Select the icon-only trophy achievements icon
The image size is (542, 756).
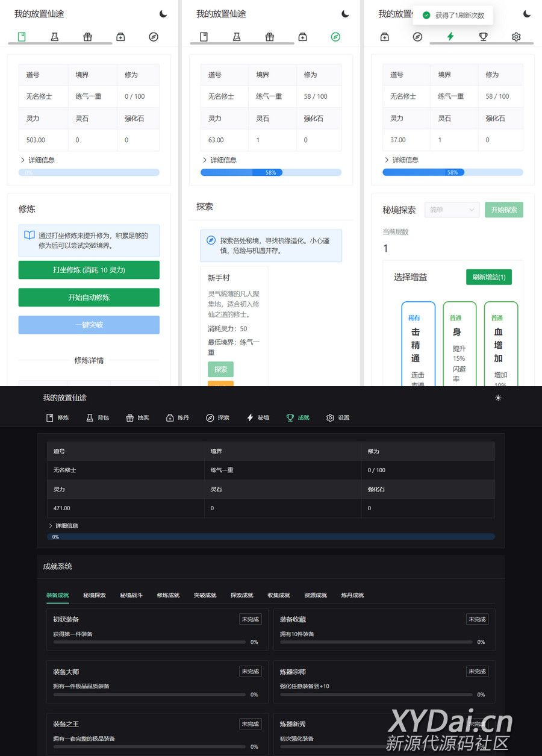tap(483, 37)
